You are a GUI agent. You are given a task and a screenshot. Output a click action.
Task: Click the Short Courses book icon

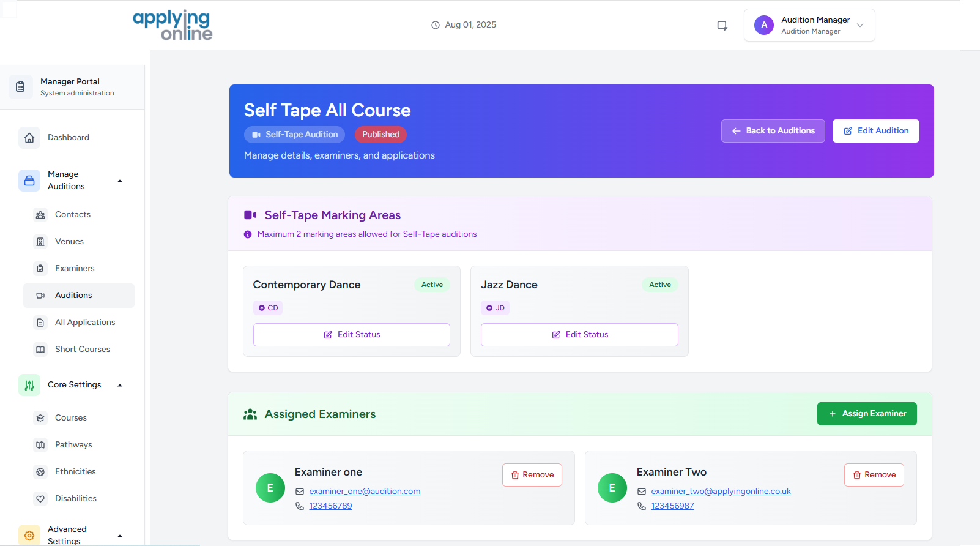point(40,350)
